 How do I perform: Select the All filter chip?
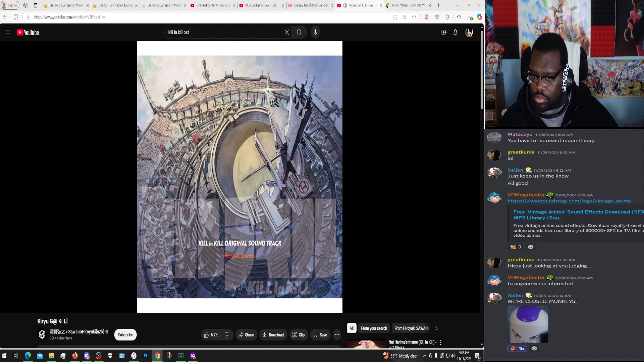(x=352, y=328)
